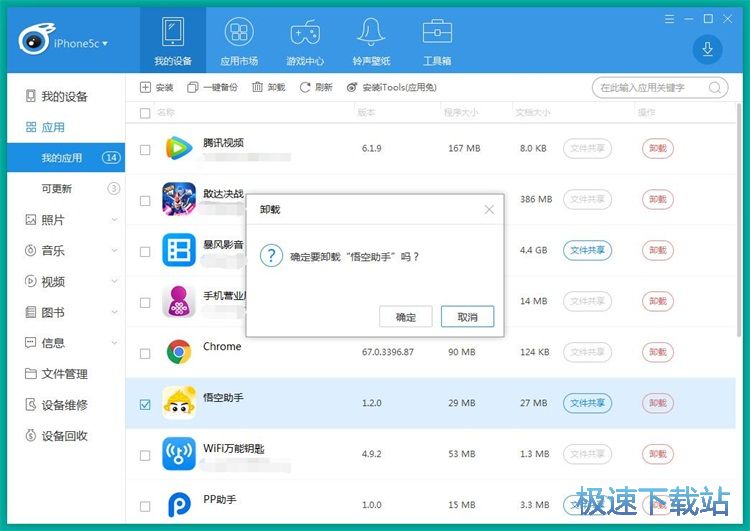750x531 pixels.
Task: Click the 悟空助手 app icon
Action: pyautogui.click(x=179, y=403)
